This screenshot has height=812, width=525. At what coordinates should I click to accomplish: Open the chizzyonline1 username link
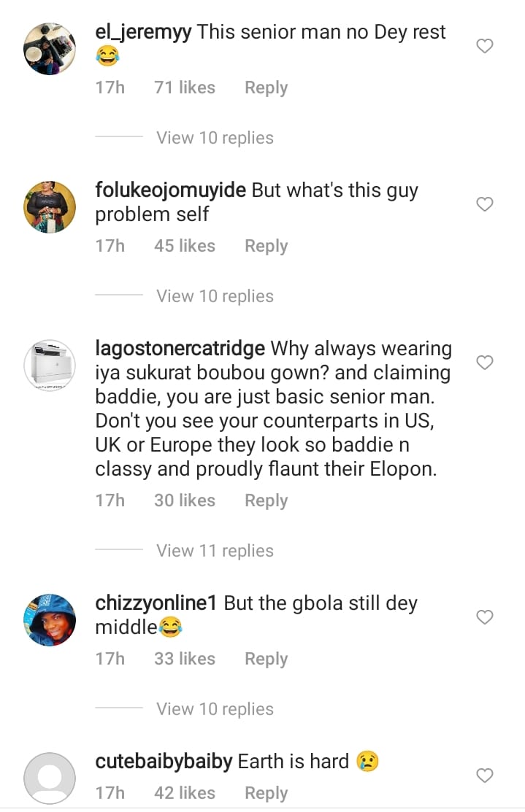(x=156, y=603)
